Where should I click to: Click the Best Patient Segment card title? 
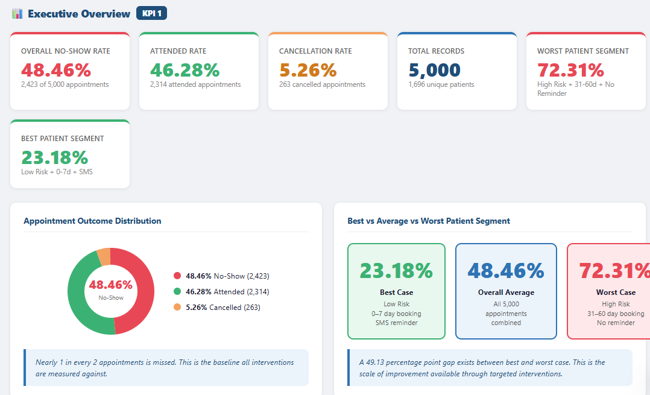coord(63,138)
